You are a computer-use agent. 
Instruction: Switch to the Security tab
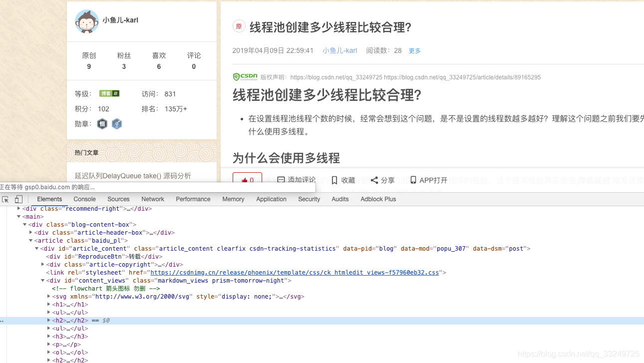pyautogui.click(x=309, y=199)
